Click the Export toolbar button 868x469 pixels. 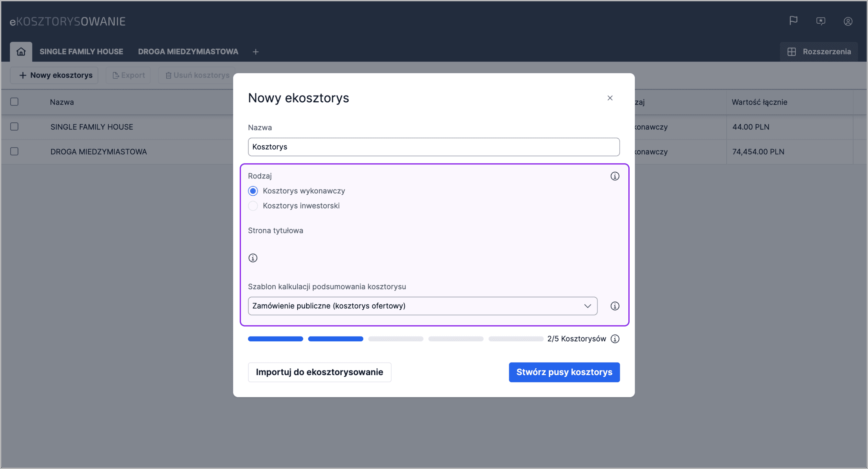click(128, 75)
